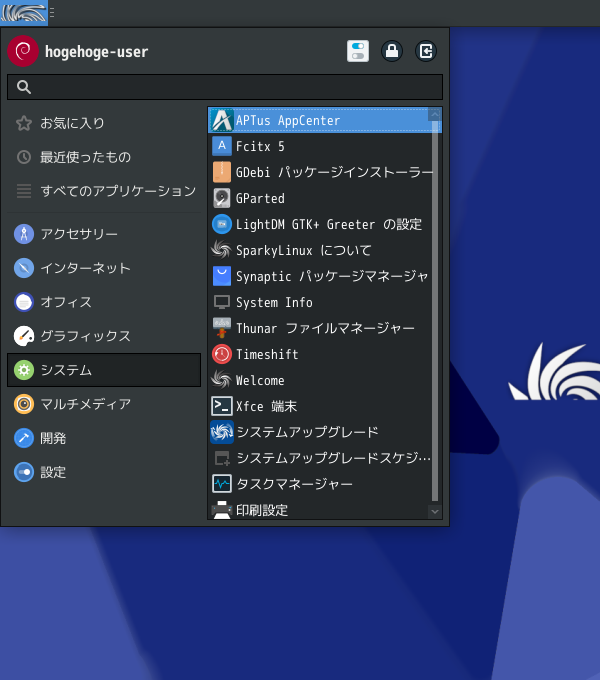Launch Fcitx 5 via its icon

point(222,146)
